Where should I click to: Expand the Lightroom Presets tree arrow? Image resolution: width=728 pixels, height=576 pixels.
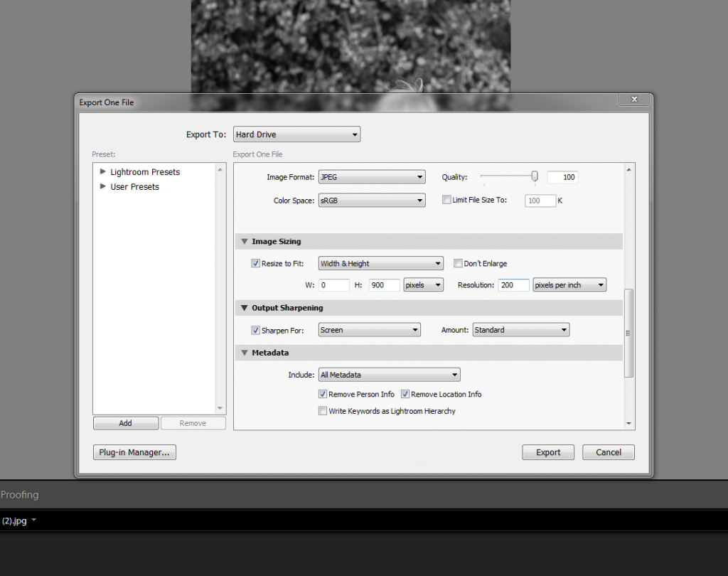tap(103, 171)
